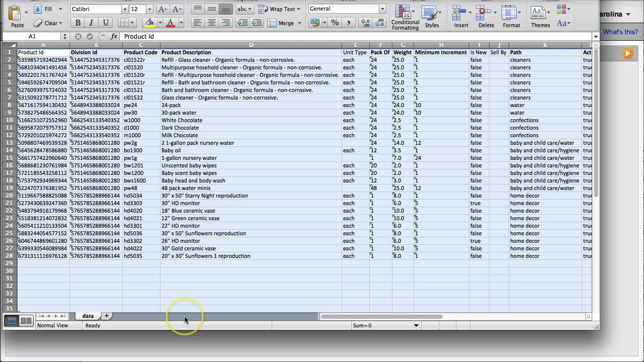644x362 pixels.
Task: Toggle italic formatting
Action: click(x=91, y=23)
